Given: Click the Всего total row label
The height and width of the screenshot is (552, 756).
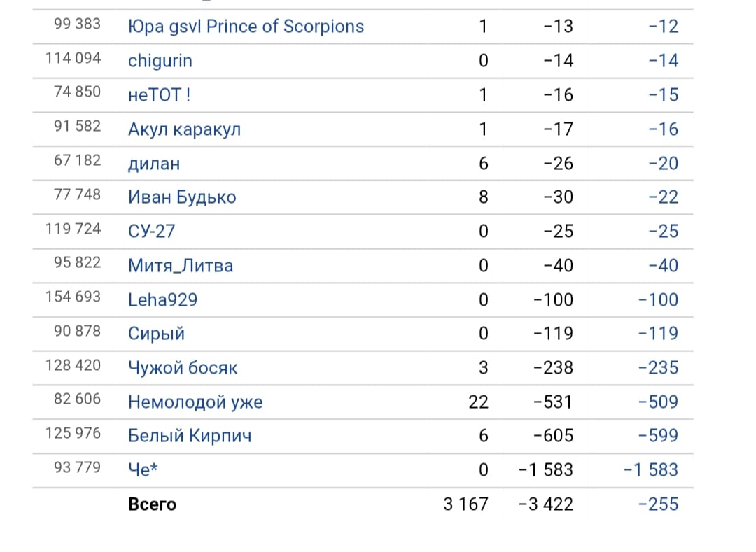Looking at the screenshot, I should click(152, 504).
